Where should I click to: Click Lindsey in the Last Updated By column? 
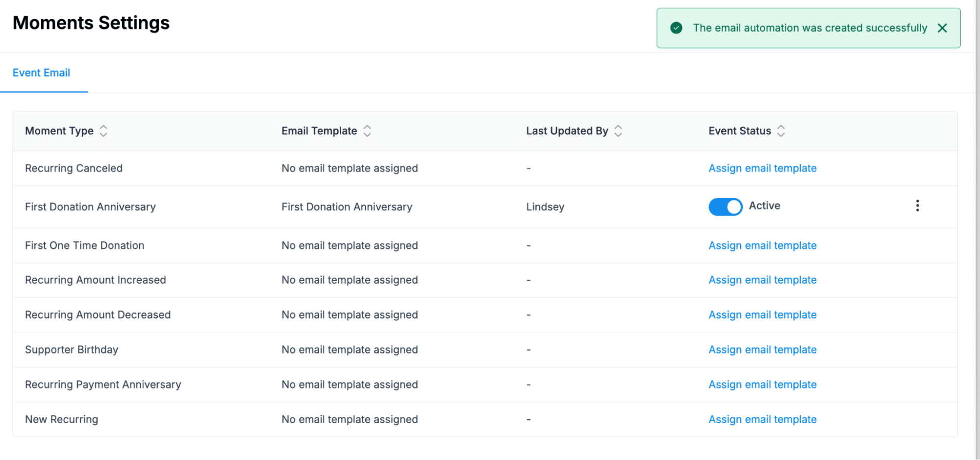click(545, 206)
